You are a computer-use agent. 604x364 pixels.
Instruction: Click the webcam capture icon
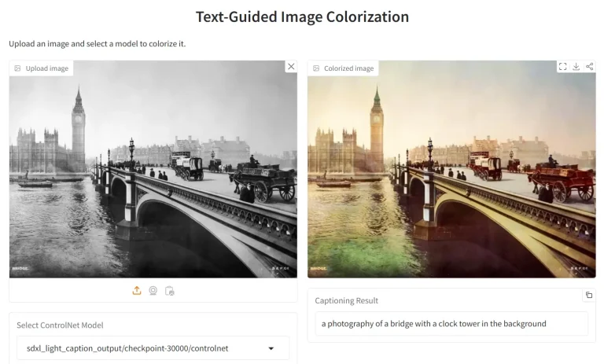(x=153, y=291)
